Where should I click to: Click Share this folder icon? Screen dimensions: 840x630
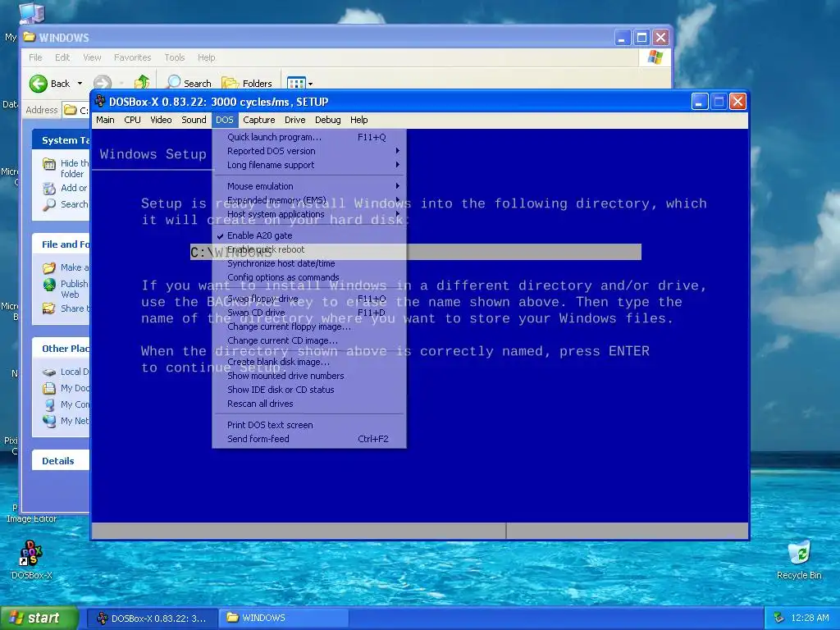click(x=49, y=308)
